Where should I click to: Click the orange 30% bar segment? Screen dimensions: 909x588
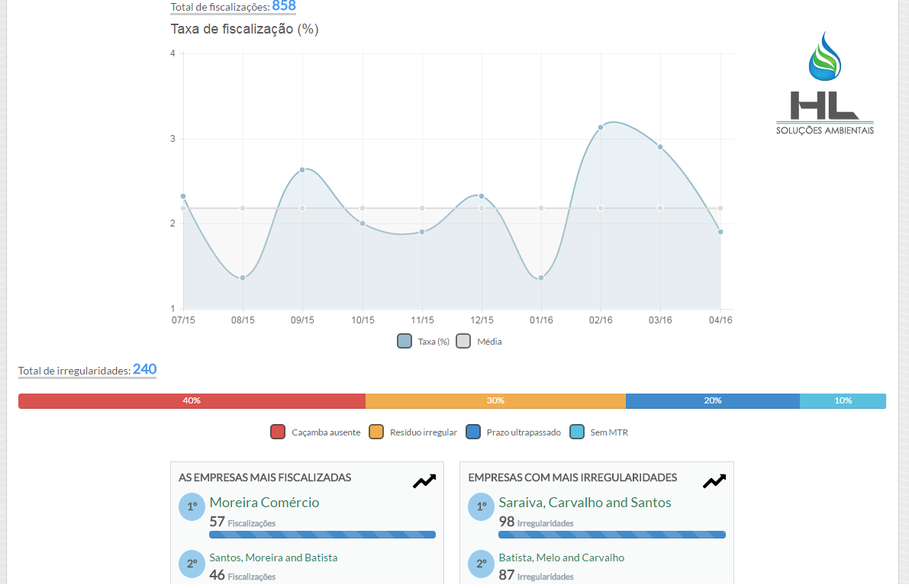495,401
